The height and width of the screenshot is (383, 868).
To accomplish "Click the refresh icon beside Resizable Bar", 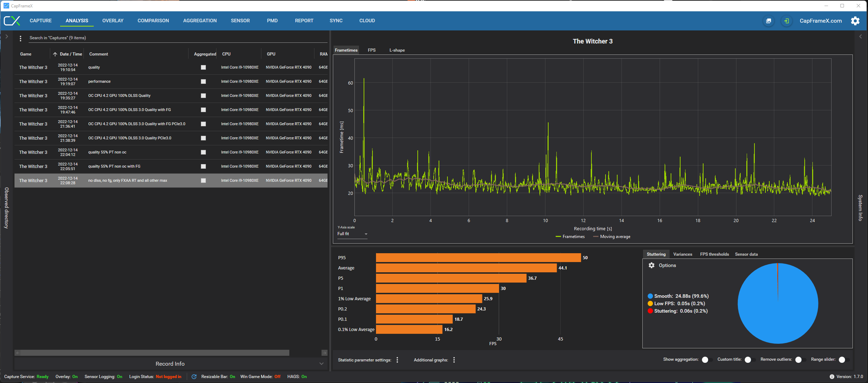I will point(194,377).
